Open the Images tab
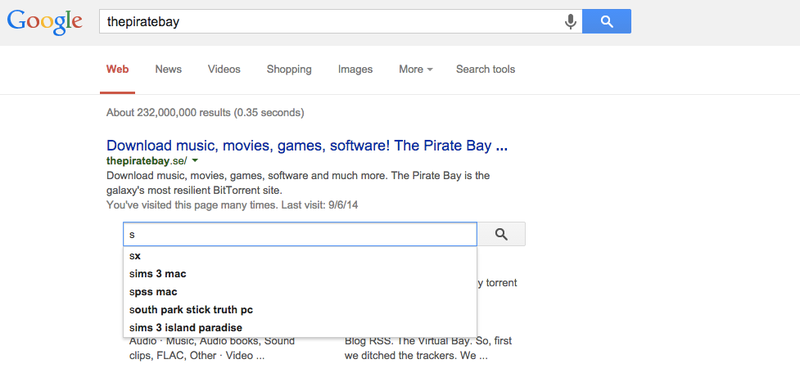Image resolution: width=800 pixels, height=373 pixels. (x=355, y=69)
